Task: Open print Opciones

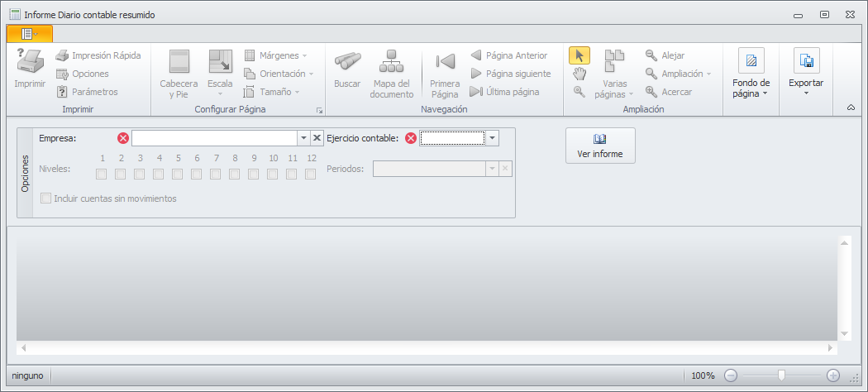Action: coord(83,74)
